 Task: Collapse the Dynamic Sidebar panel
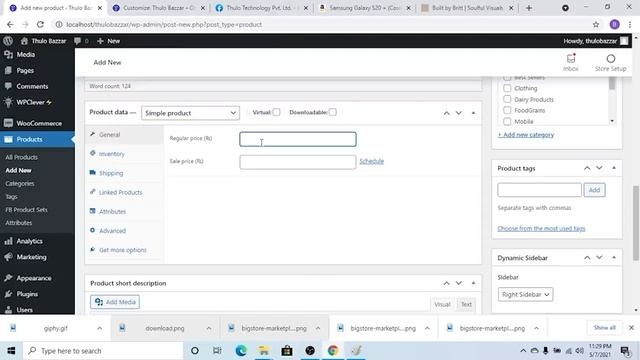coord(614,258)
